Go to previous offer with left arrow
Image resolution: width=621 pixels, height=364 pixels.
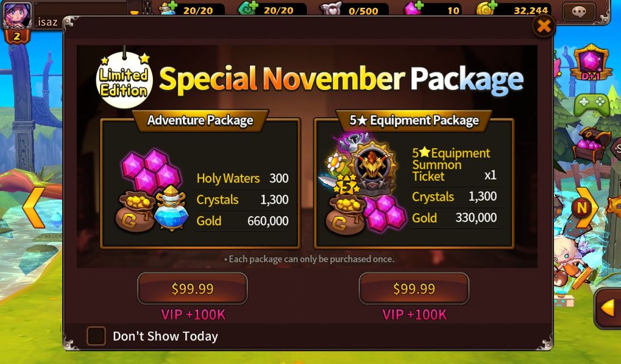[34, 208]
